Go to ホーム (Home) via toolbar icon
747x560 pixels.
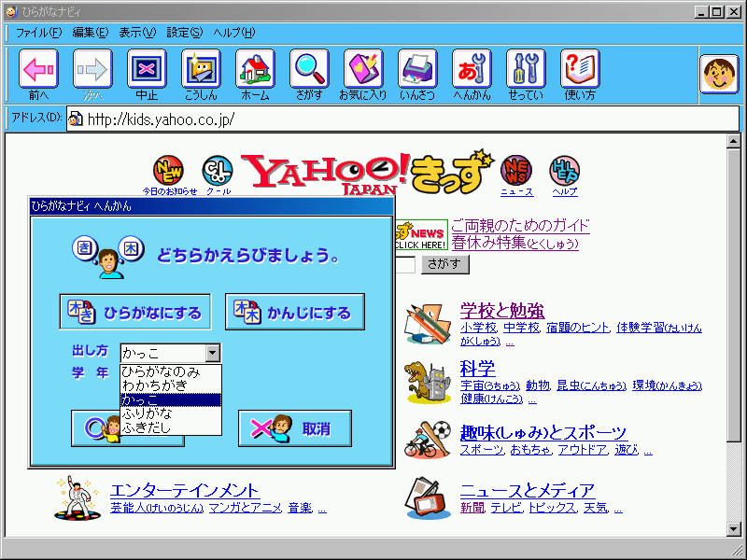(x=255, y=68)
